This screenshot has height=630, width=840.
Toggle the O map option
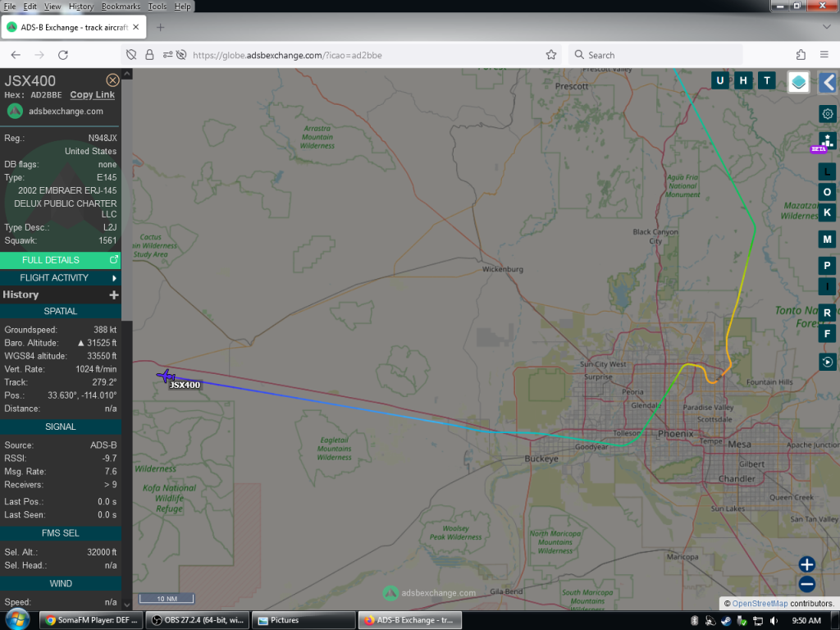point(827,192)
